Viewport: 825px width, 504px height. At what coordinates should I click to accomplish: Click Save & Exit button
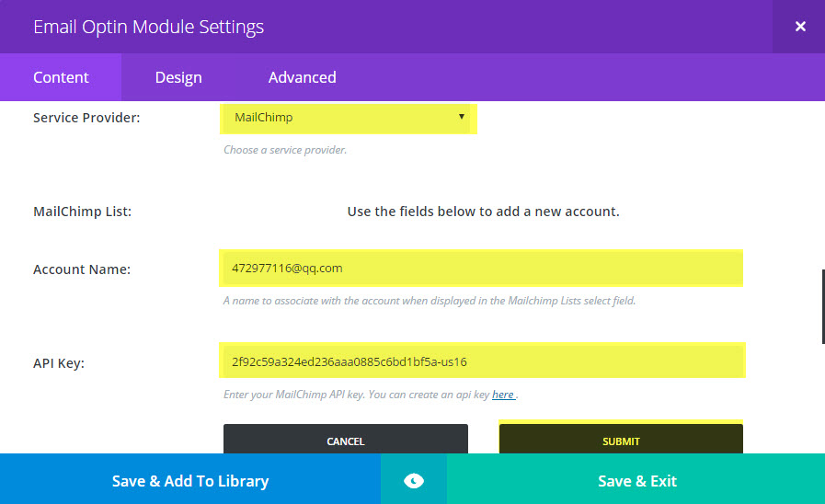tap(636, 480)
